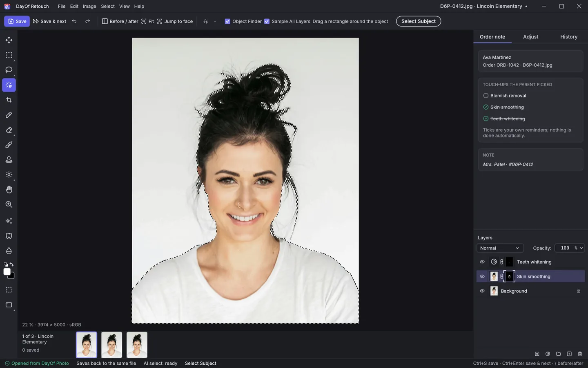Toggle Before / after view
The image size is (588, 368).
coord(120,21)
